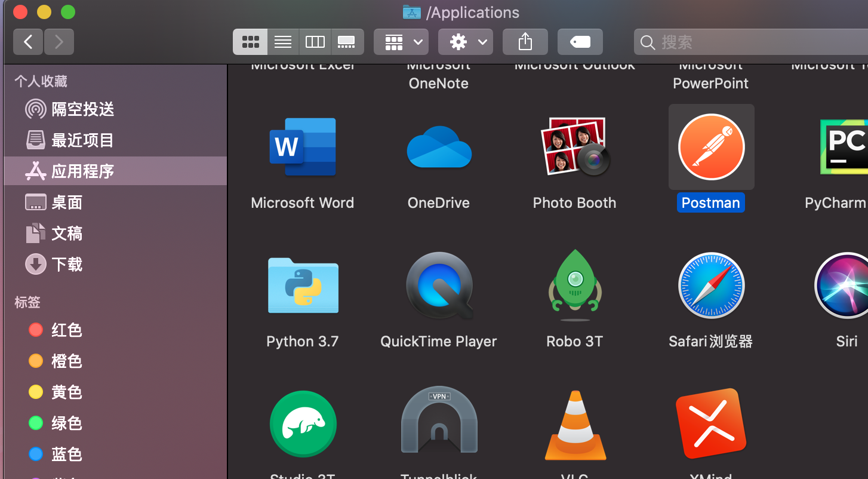This screenshot has height=479, width=868.
Task: Click the Postman name label
Action: coord(710,202)
